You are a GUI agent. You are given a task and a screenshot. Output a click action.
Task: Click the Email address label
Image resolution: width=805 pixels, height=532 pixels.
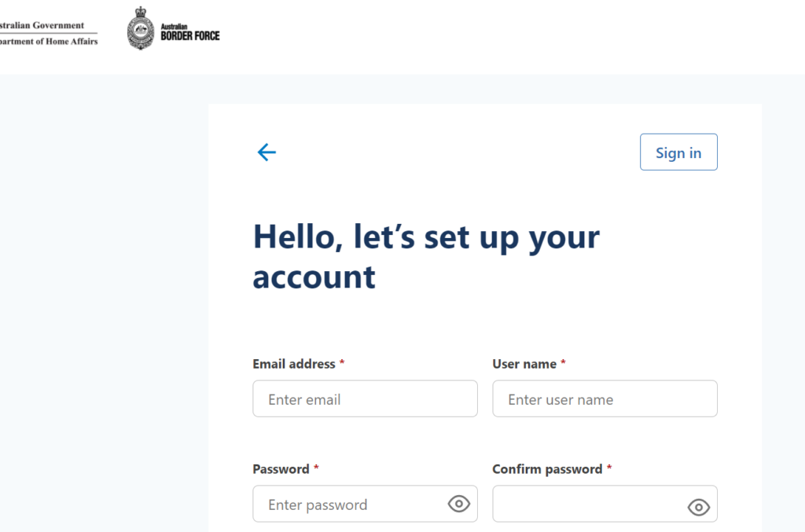click(294, 364)
